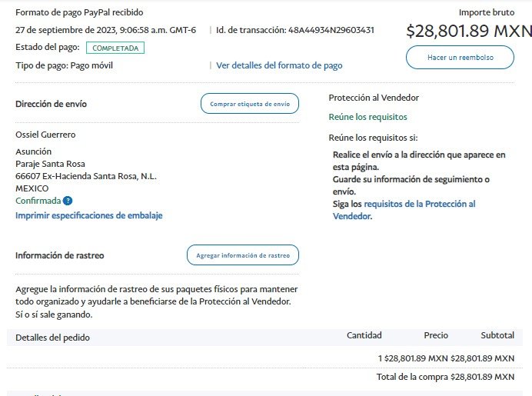Click the $28,801.89 MXN gross amount
Screen dimensions: 532x396
(x=468, y=32)
